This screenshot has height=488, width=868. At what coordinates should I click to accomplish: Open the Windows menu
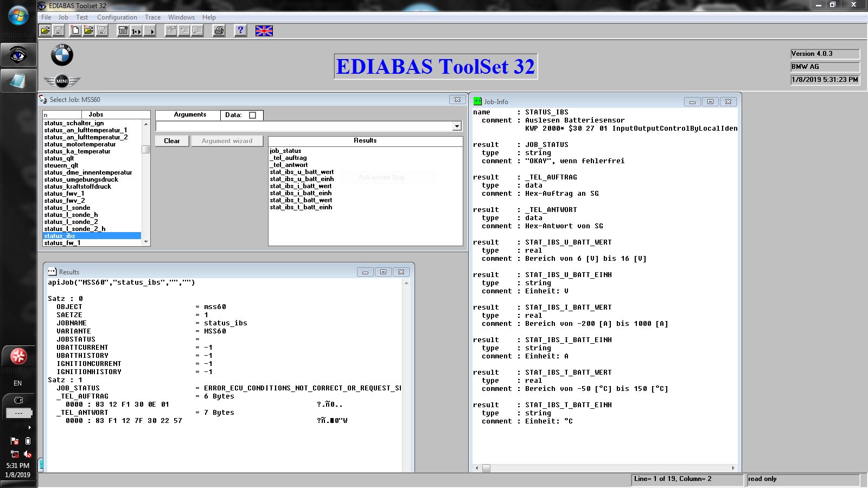pos(181,17)
